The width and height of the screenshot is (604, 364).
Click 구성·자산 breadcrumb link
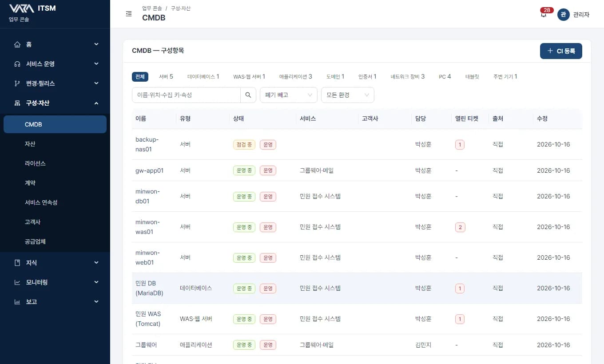pyautogui.click(x=181, y=8)
